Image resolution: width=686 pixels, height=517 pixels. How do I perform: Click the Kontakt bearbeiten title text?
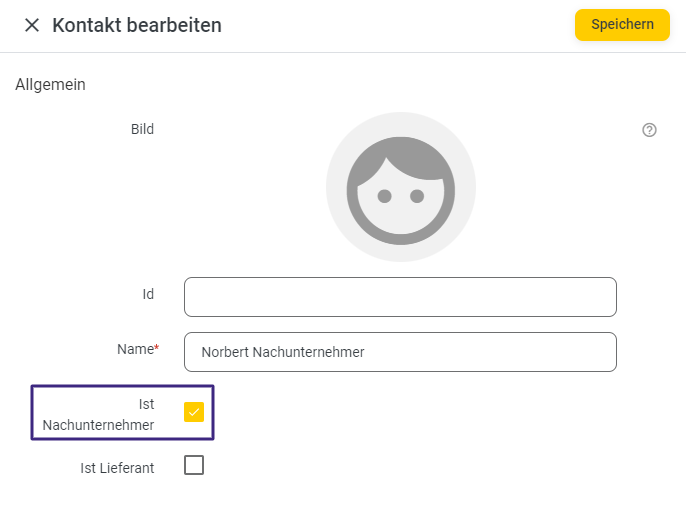pos(137,25)
